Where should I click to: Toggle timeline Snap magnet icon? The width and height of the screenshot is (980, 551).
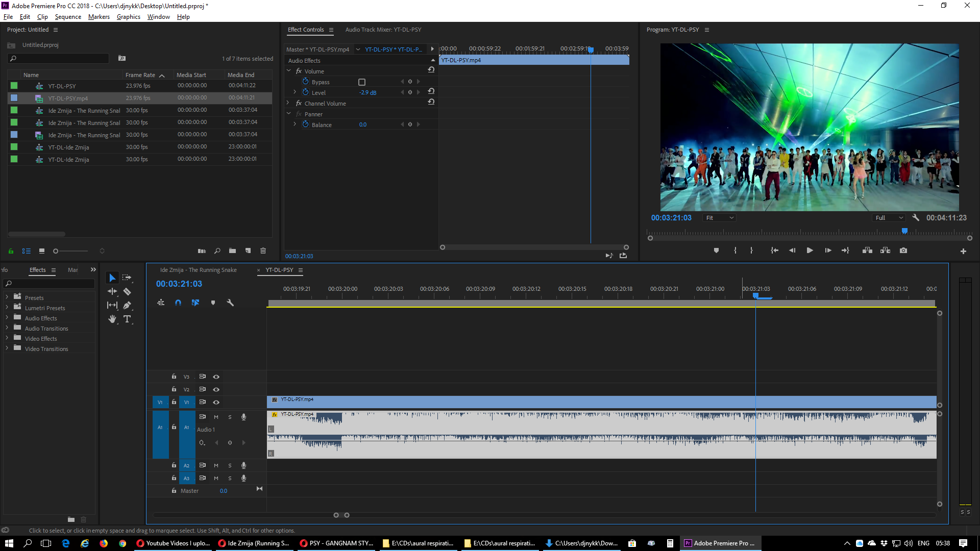[178, 303]
